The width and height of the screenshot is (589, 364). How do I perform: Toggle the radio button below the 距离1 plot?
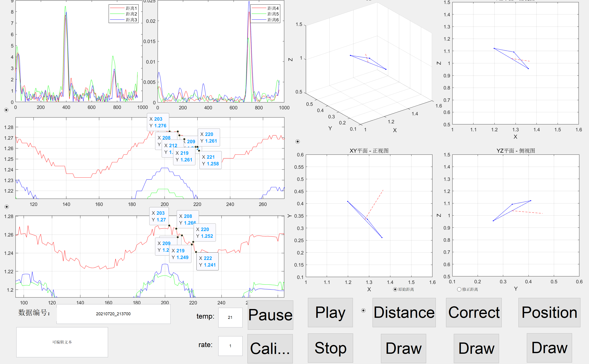tap(6, 110)
